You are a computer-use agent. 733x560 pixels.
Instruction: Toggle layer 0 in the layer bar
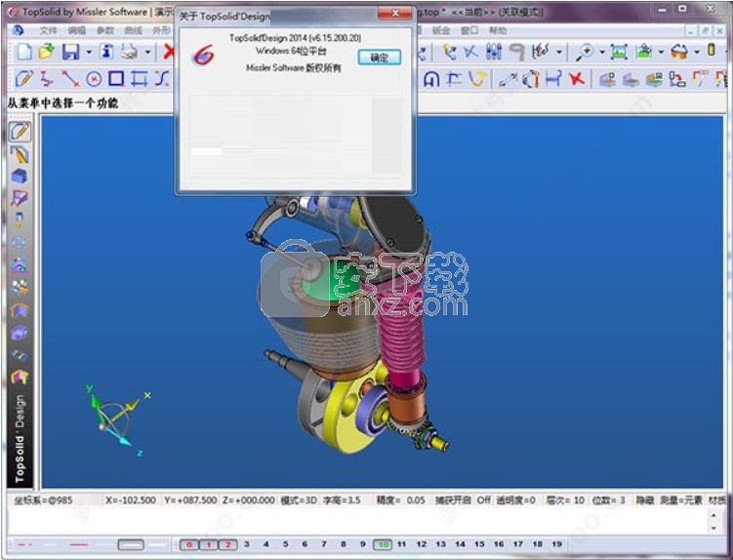[189, 544]
